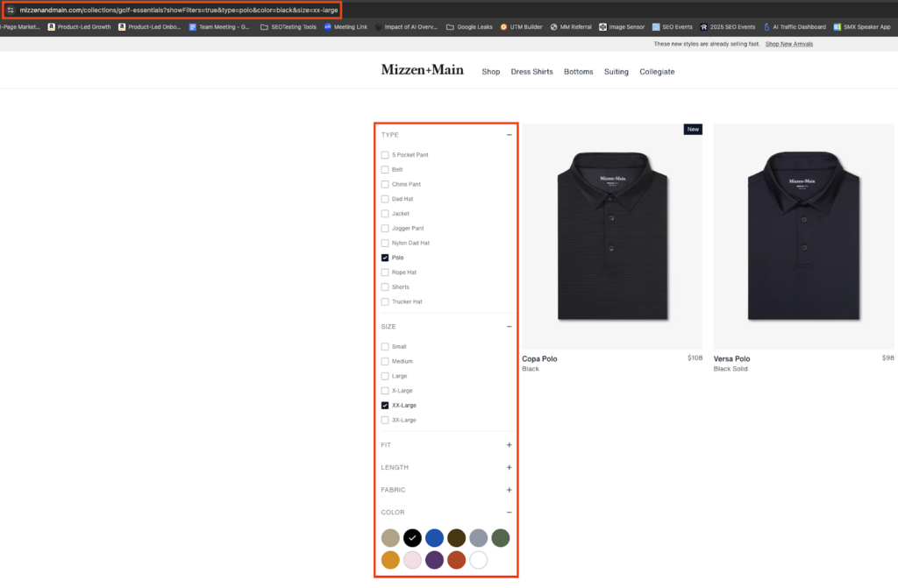Open the UTM Builder bookmark
Image resolution: width=898 pixels, height=588 pixels.
(521, 27)
